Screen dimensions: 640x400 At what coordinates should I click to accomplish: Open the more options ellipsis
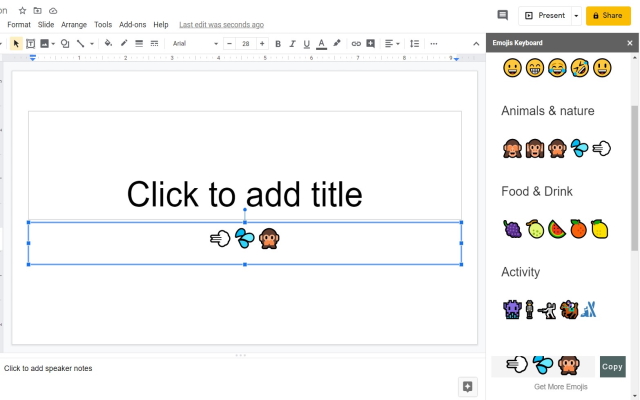click(434, 44)
